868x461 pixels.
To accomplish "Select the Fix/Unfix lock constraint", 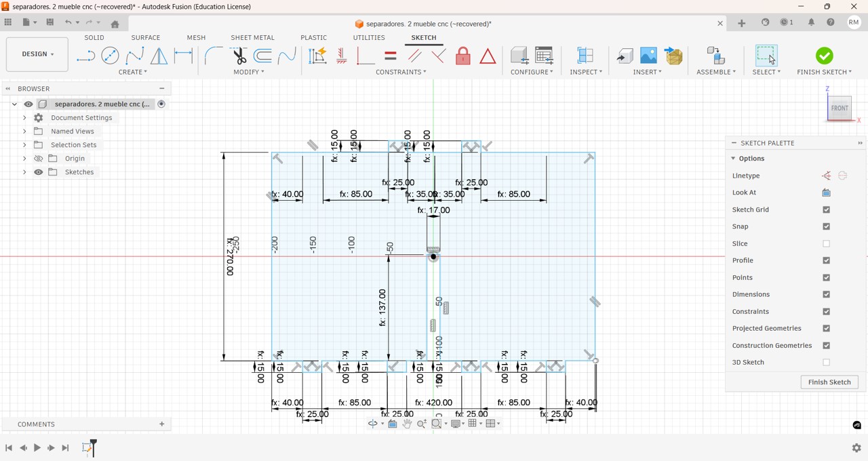I will [463, 56].
